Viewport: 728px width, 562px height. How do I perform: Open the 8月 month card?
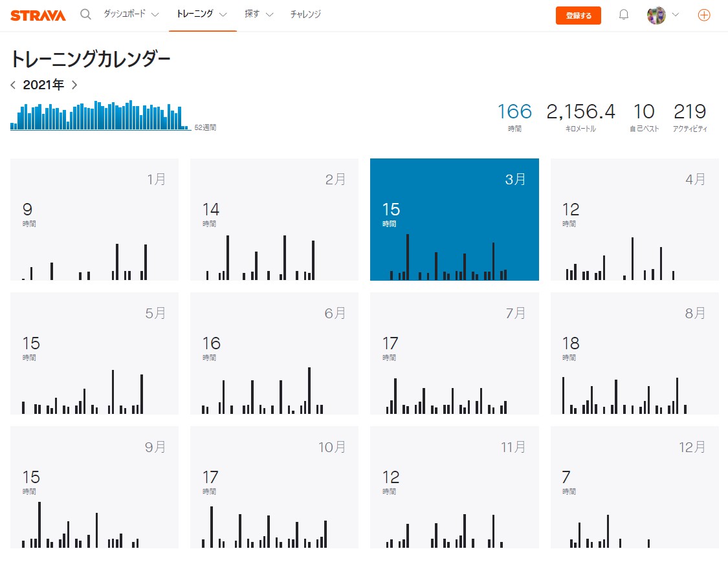(x=634, y=353)
